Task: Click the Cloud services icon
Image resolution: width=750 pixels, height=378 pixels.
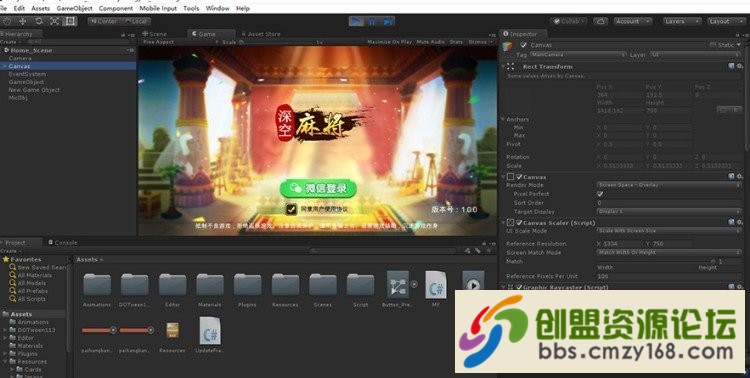Action: coord(600,21)
